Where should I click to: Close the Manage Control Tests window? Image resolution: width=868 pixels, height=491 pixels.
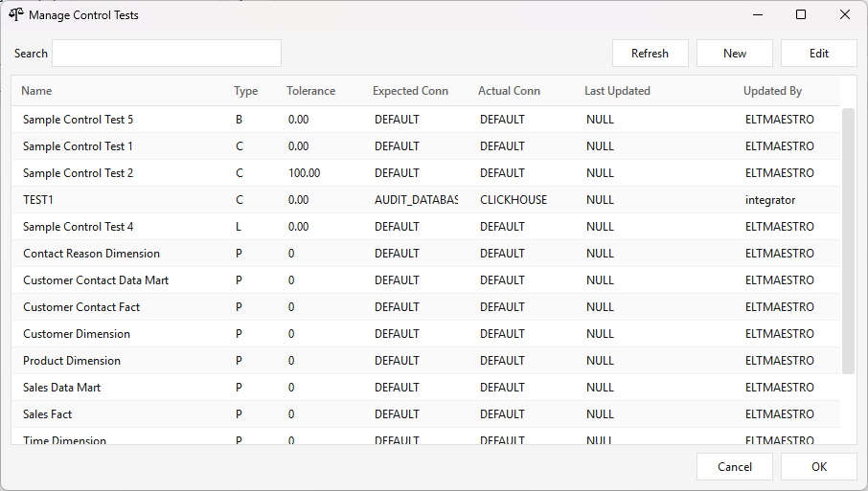845,15
